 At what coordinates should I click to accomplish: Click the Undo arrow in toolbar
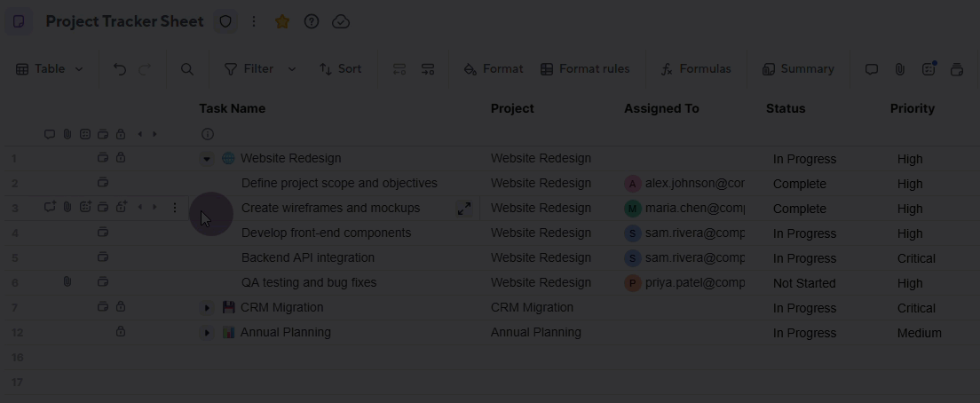tap(119, 69)
